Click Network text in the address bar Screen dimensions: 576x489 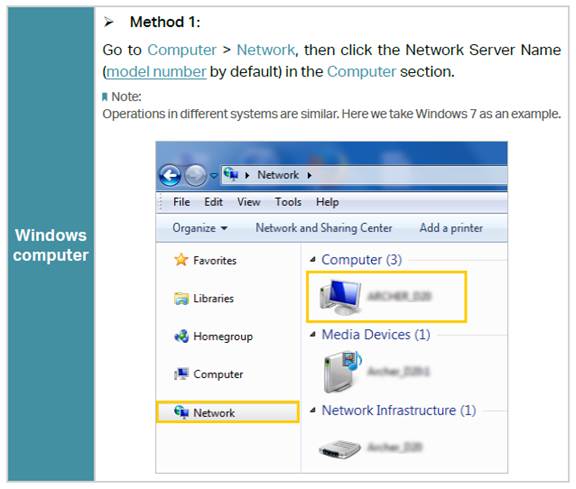[x=278, y=175]
